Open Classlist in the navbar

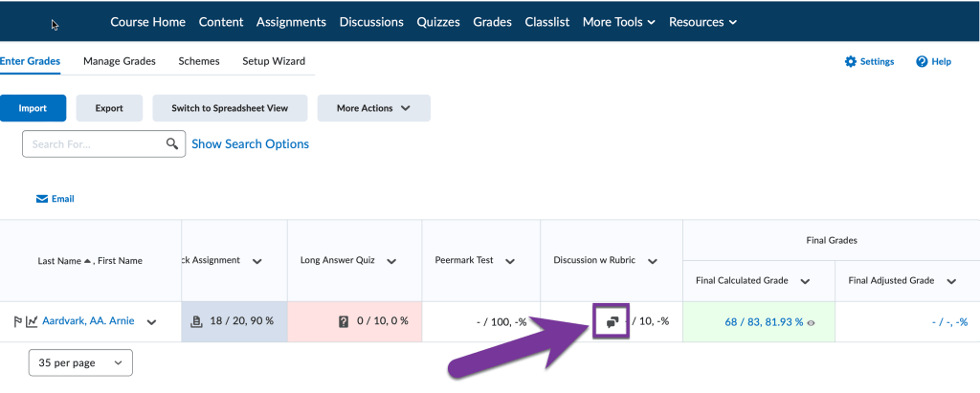point(547,22)
